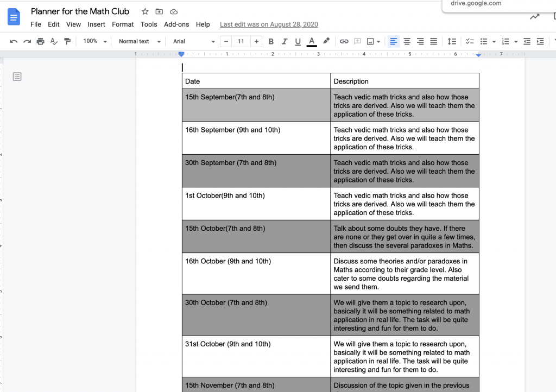Show the document outline

[17, 77]
